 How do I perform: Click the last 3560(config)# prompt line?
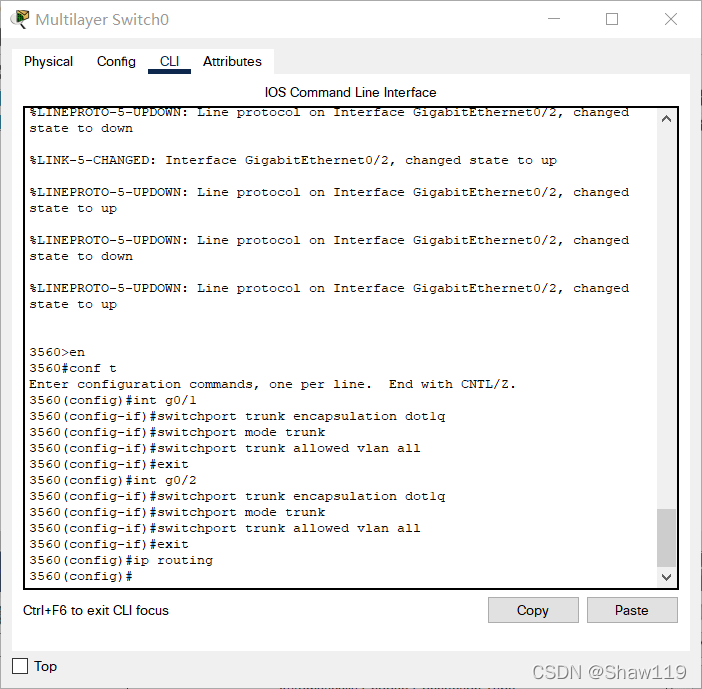coord(81,576)
